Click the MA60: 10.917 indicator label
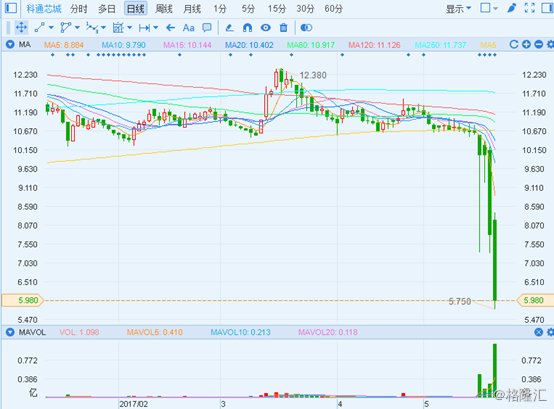Viewport: 554px width, 409px height. point(311,45)
